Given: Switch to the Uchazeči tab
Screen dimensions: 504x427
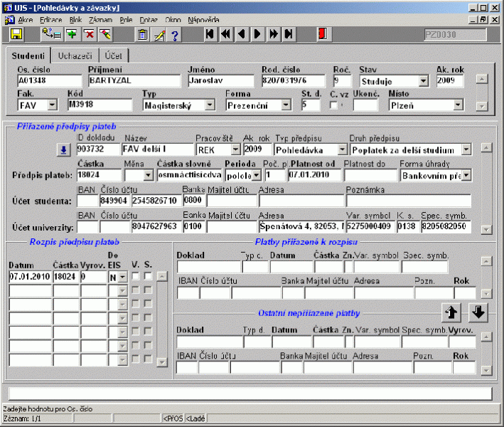Looking at the screenshot, I should pyautogui.click(x=75, y=56).
